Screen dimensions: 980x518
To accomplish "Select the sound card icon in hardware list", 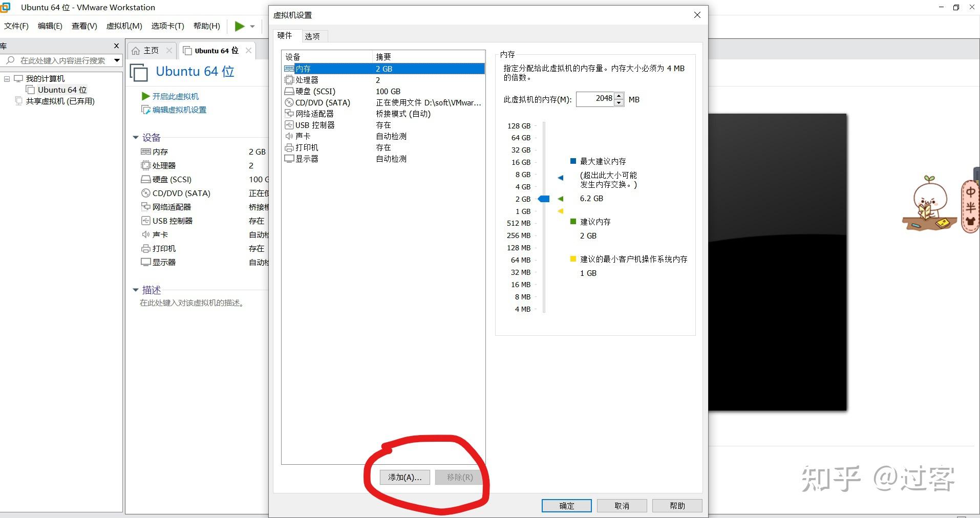I will click(289, 136).
